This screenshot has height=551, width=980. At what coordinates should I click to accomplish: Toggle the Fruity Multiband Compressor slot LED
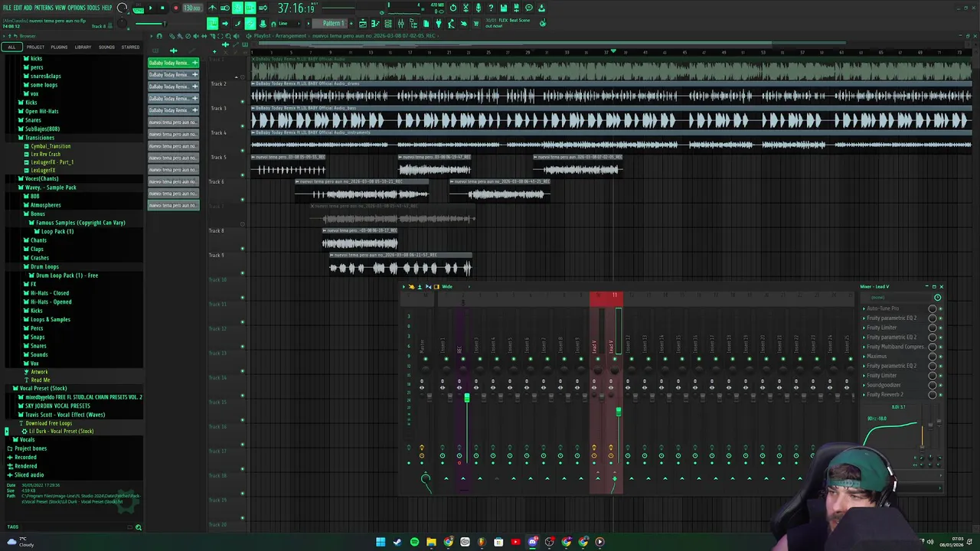(941, 347)
